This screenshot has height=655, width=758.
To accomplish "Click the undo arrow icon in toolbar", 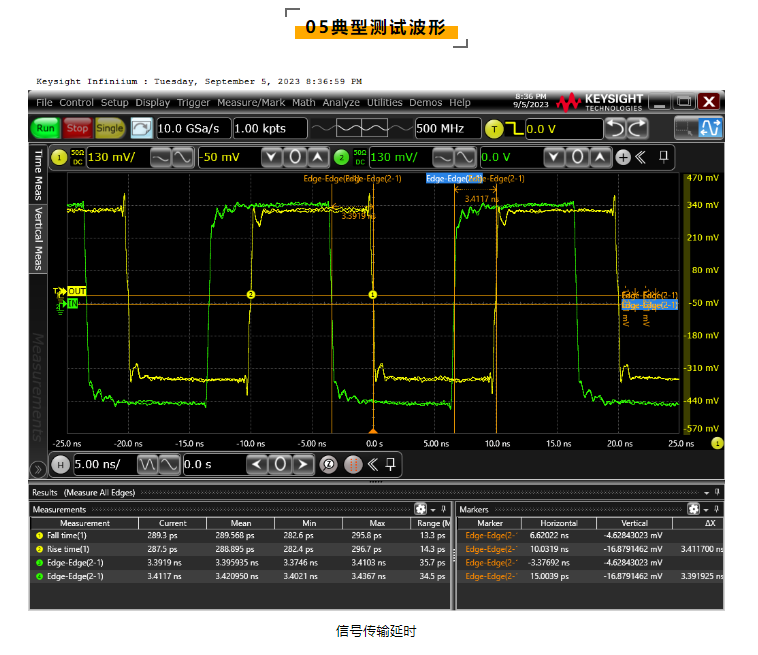I will 616,128.
